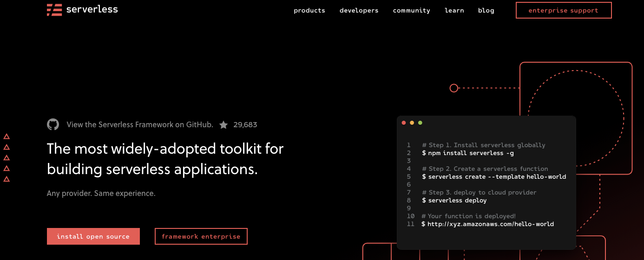The height and width of the screenshot is (260, 644).
Task: Open the community menu
Action: click(x=412, y=10)
